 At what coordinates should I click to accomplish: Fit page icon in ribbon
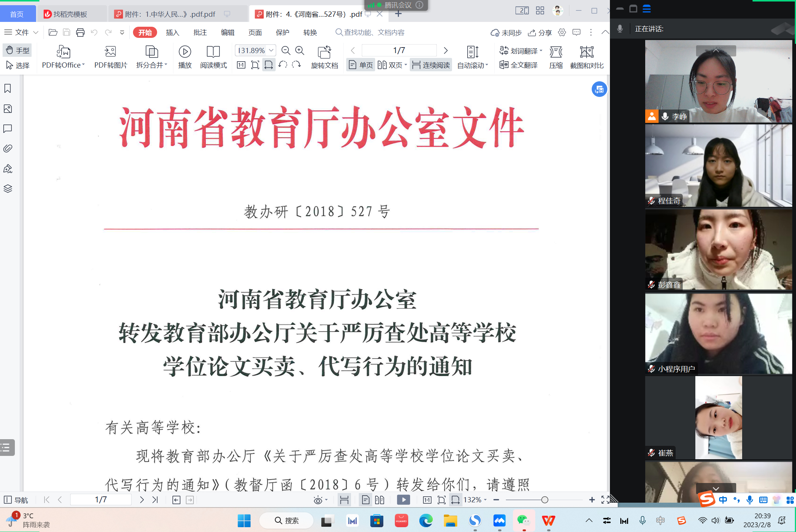[255, 65]
